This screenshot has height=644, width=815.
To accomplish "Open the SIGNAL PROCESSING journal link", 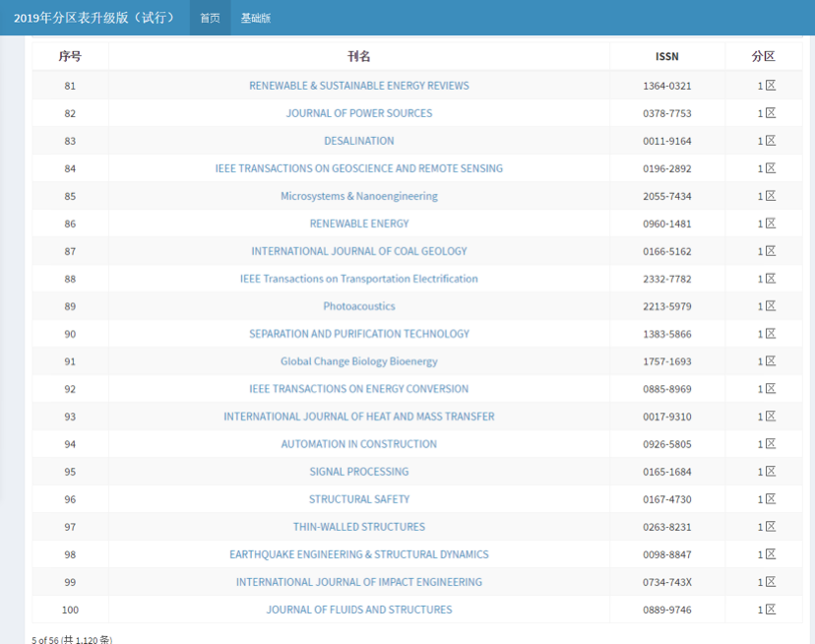I will point(359,472).
